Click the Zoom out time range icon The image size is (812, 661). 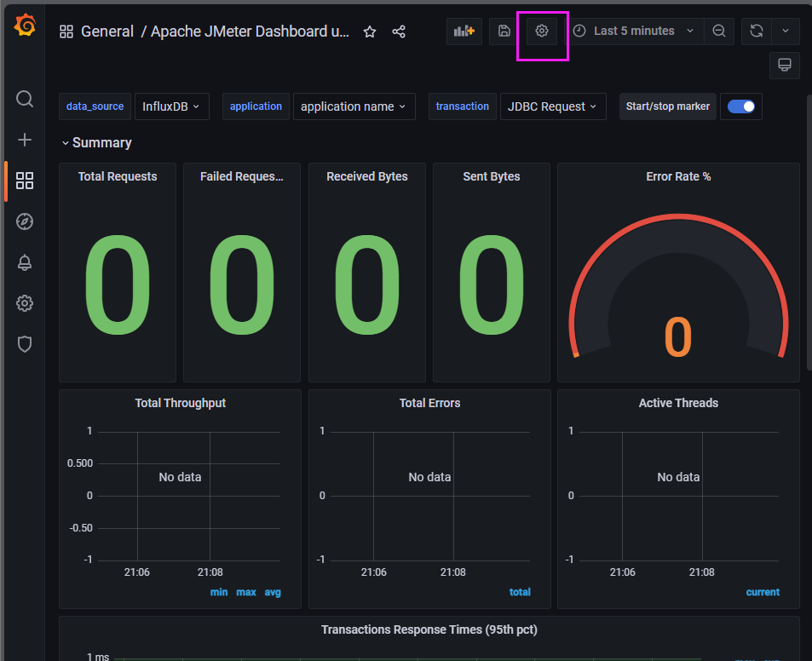click(719, 31)
